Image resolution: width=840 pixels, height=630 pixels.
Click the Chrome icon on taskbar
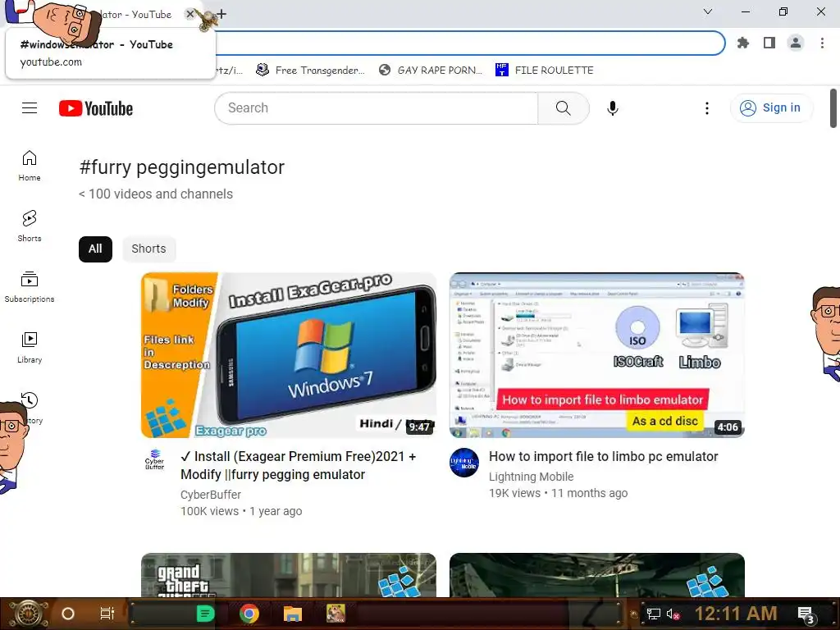(x=249, y=614)
